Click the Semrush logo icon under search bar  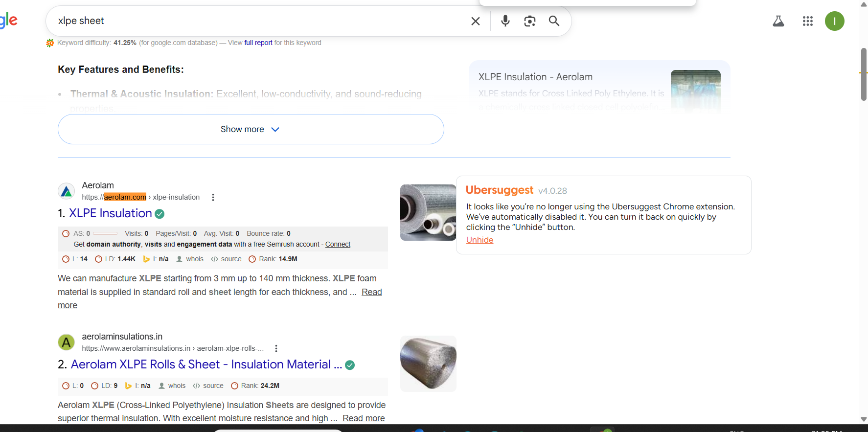50,43
